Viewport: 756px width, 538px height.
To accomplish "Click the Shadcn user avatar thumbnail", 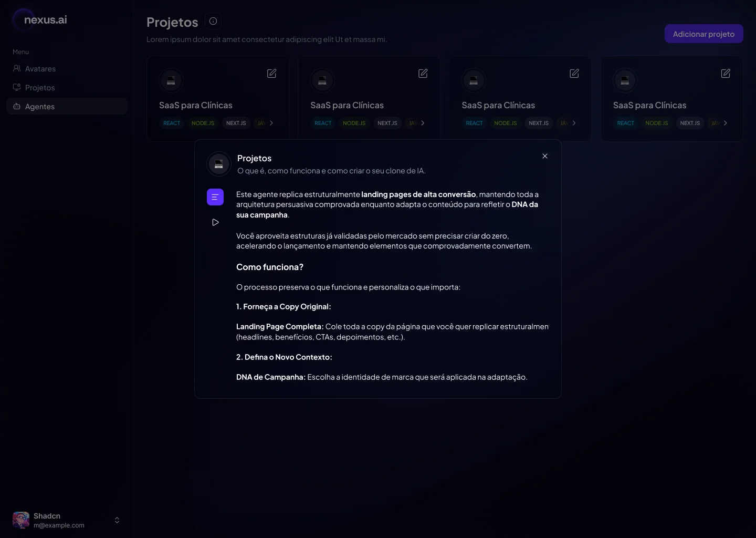I will pyautogui.click(x=21, y=520).
